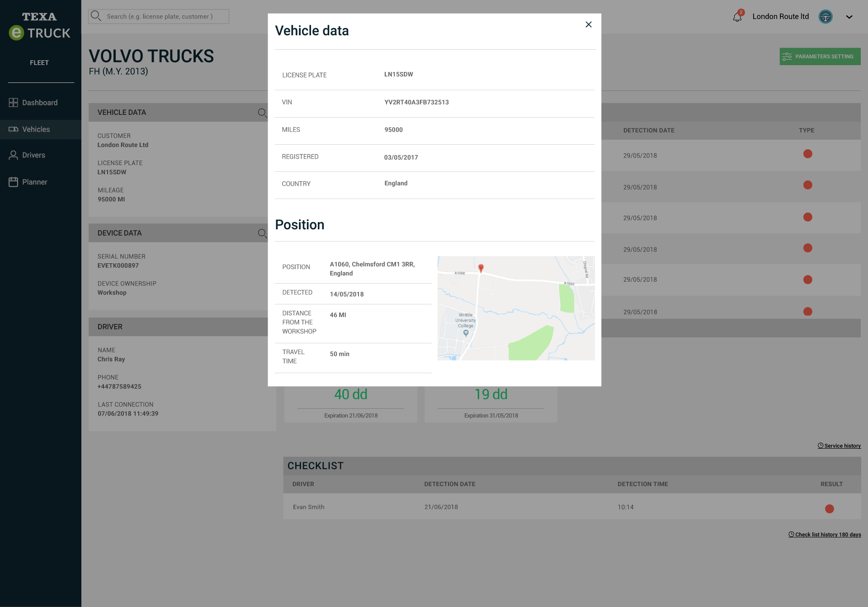Click the serial number EVETK000897
Screen dimensions: 868x607
point(118,266)
